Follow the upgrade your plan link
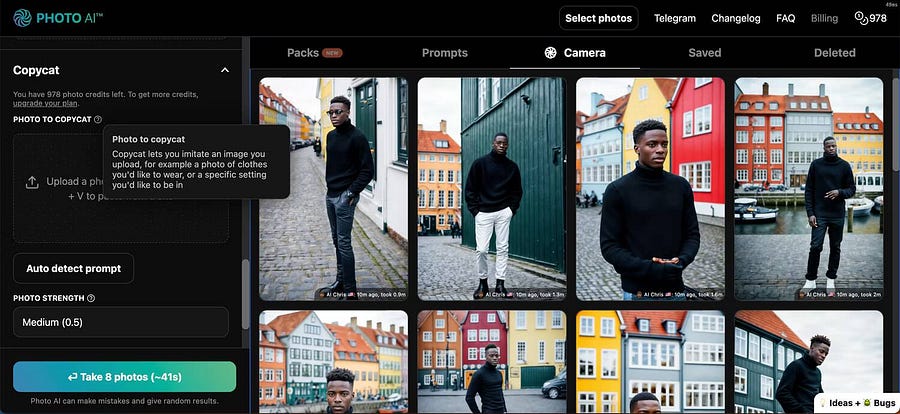The height and width of the screenshot is (414, 900). 46,103
